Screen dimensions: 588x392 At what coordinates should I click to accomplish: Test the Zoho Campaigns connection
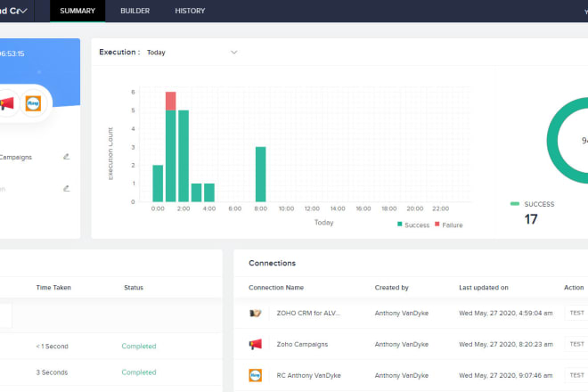[576, 344]
